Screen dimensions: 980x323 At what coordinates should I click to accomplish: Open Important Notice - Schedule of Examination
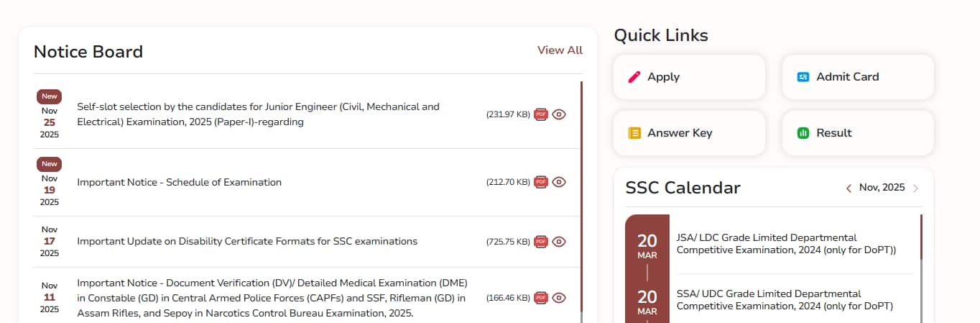coord(180,182)
